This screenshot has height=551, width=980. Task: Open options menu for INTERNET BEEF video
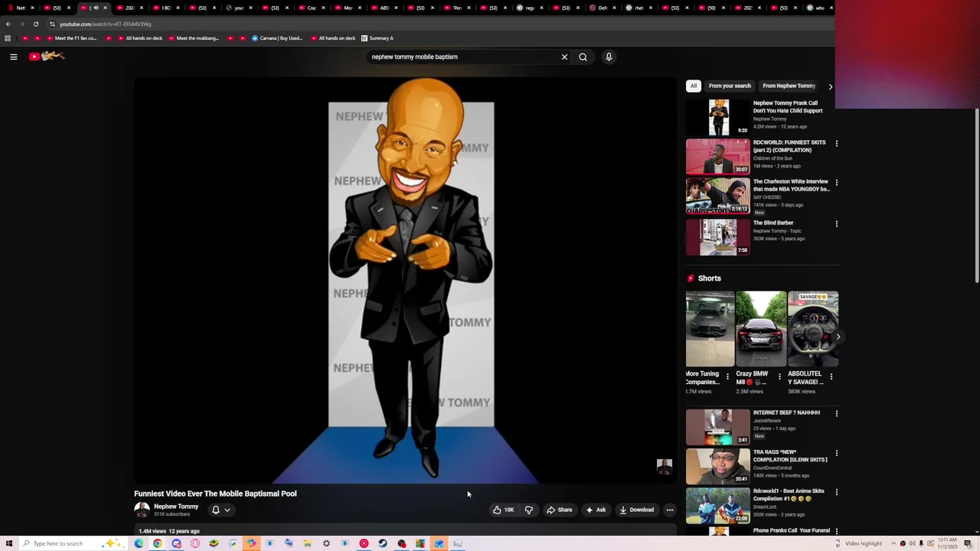click(x=836, y=413)
